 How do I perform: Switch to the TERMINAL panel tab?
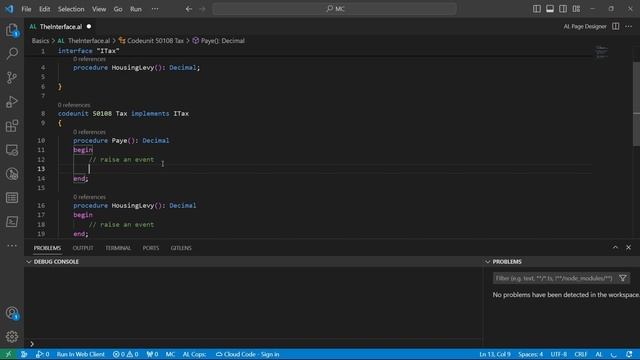118,248
